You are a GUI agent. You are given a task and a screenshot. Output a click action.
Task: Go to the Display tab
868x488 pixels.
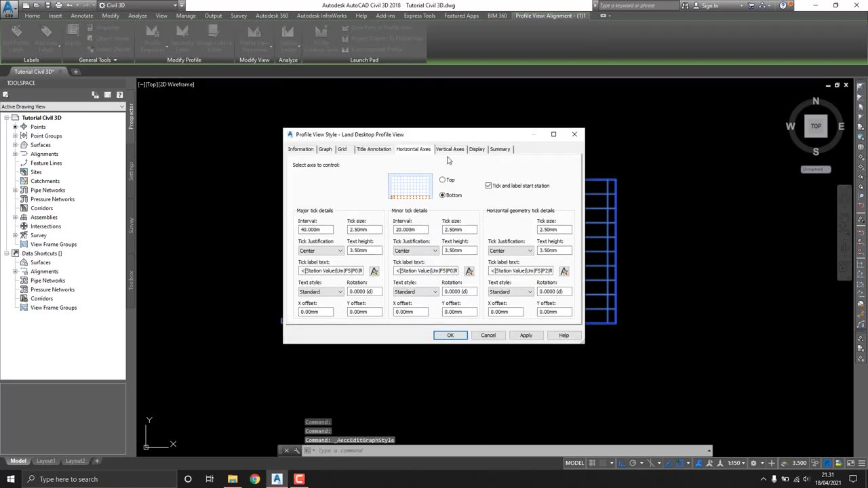click(477, 149)
